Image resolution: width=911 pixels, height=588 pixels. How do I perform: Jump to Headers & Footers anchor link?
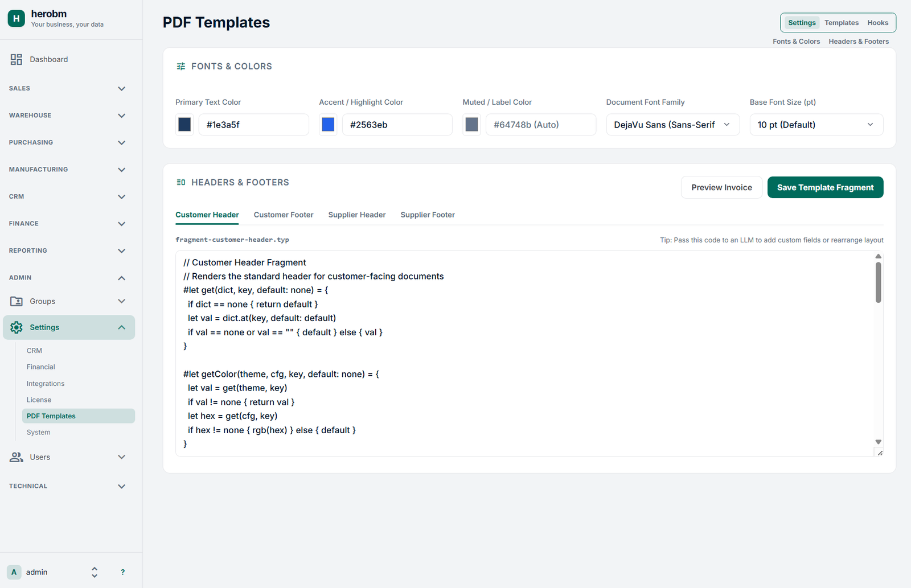click(859, 42)
